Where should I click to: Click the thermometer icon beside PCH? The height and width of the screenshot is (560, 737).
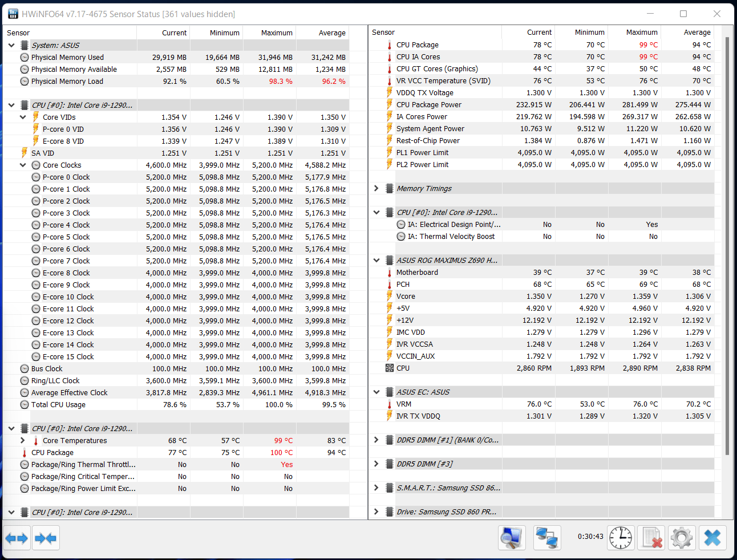pyautogui.click(x=390, y=285)
